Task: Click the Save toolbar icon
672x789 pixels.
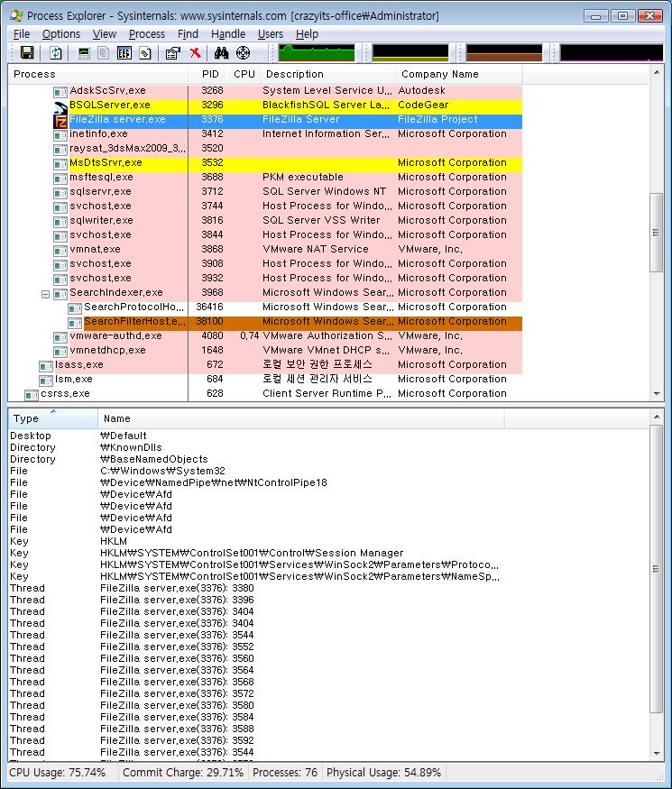Action: point(27,53)
